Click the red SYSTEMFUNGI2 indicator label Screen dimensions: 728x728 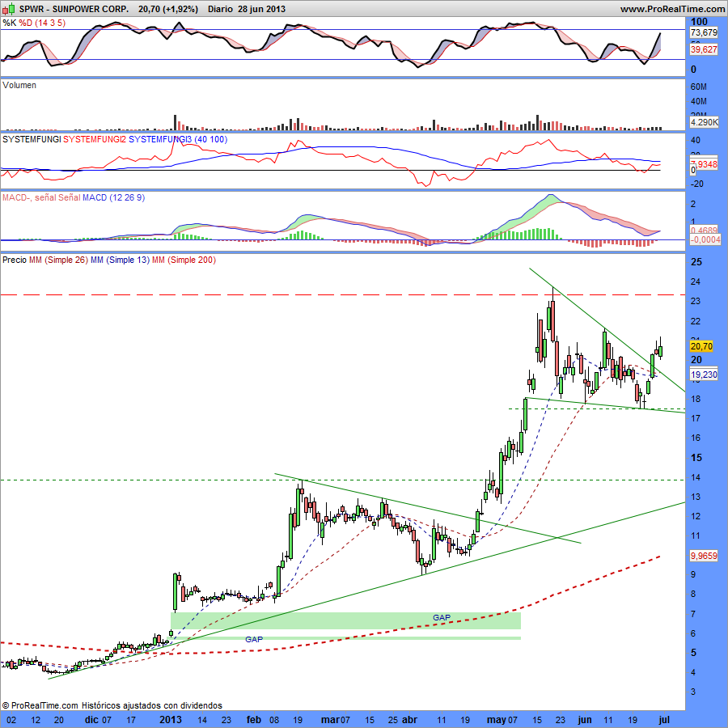tap(95, 139)
